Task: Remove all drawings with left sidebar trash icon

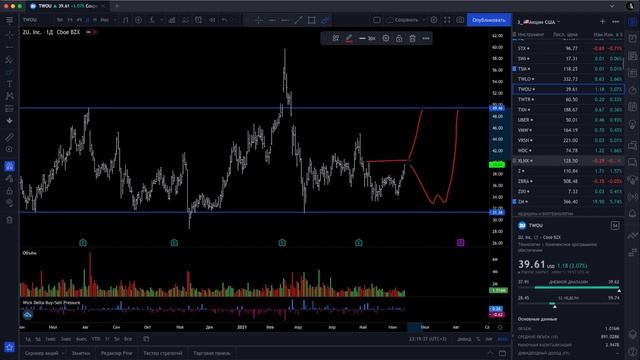Action: [x=9, y=220]
